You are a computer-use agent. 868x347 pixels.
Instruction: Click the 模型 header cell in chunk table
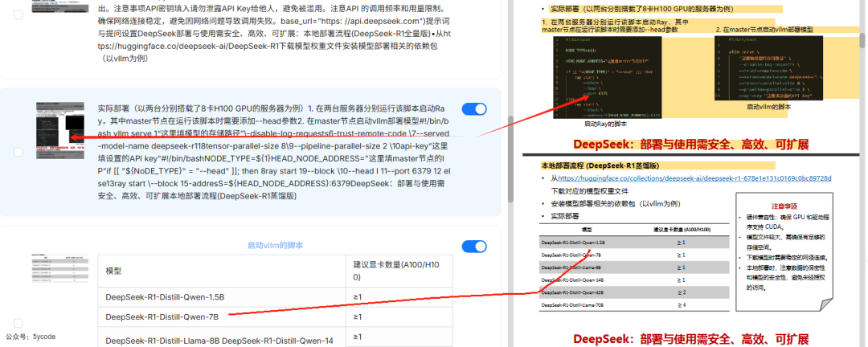click(222, 271)
